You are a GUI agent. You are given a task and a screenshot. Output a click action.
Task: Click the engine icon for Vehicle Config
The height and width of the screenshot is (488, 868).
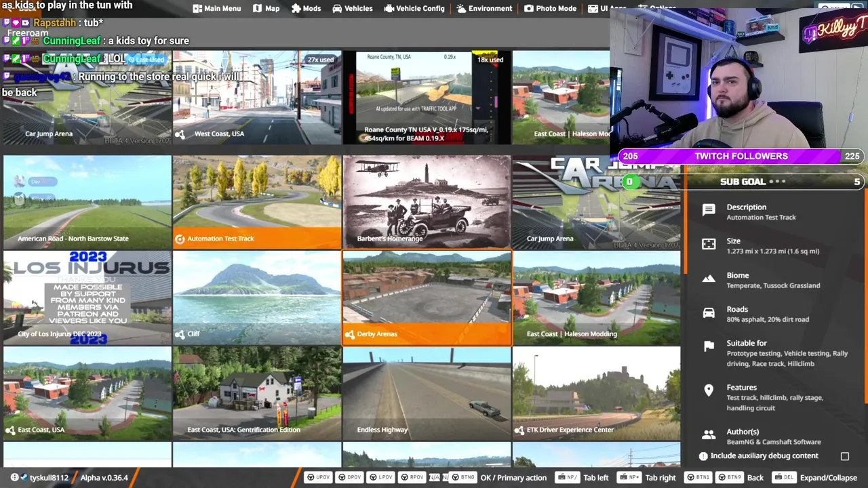pos(389,8)
